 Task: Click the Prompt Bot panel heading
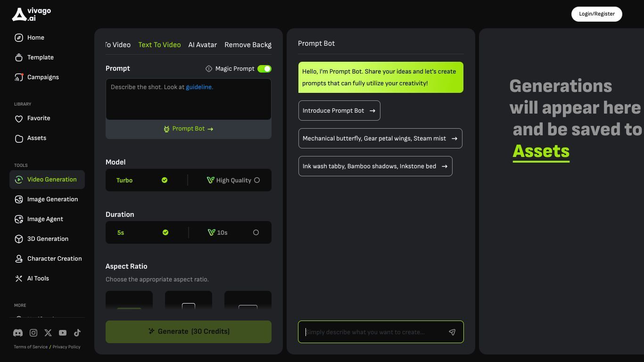pos(316,43)
